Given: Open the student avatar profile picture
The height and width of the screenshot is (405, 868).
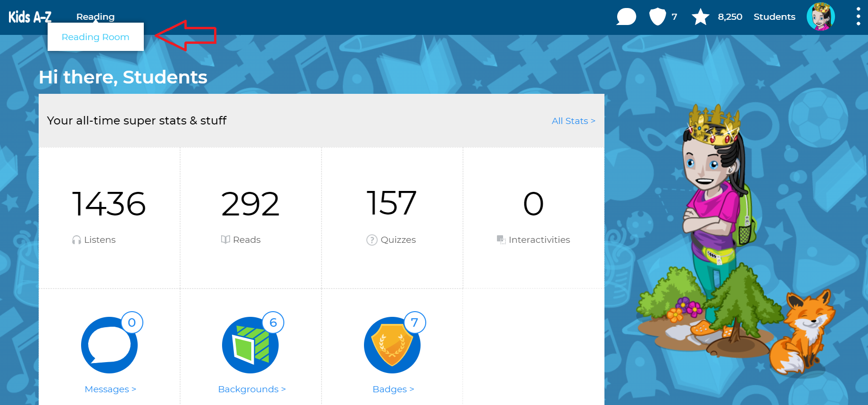Looking at the screenshot, I should (x=820, y=17).
